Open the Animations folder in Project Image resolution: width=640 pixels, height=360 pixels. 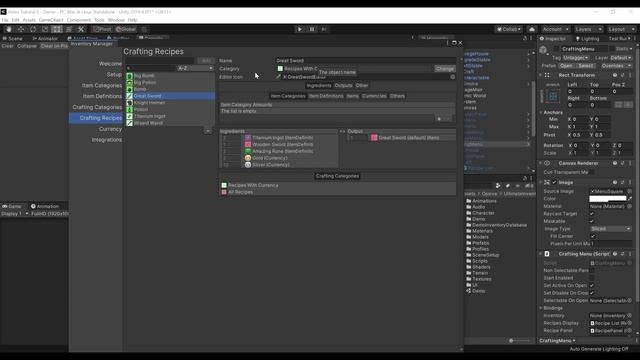(482, 201)
